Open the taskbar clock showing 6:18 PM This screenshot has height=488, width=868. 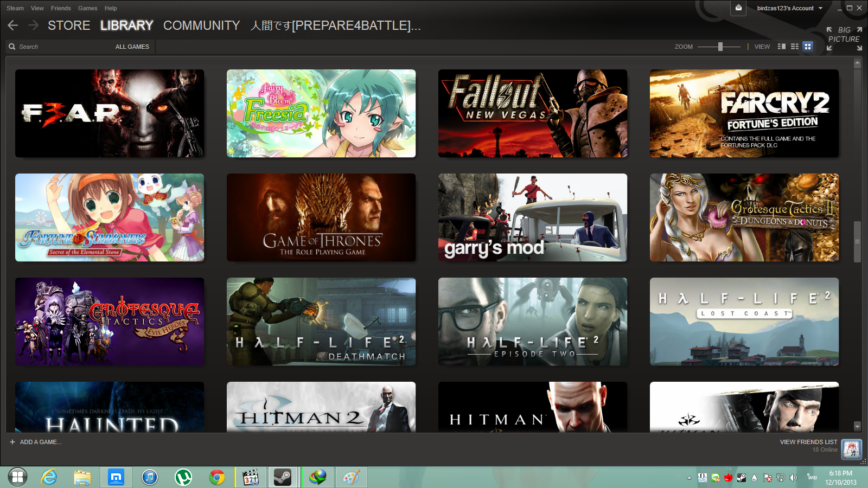(841, 478)
